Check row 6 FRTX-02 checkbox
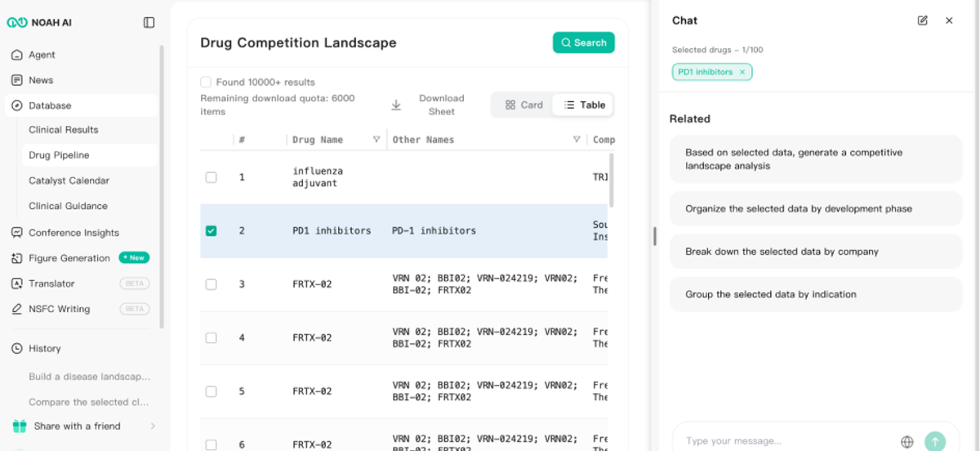Viewport: 980px width, 451px height. click(x=211, y=444)
